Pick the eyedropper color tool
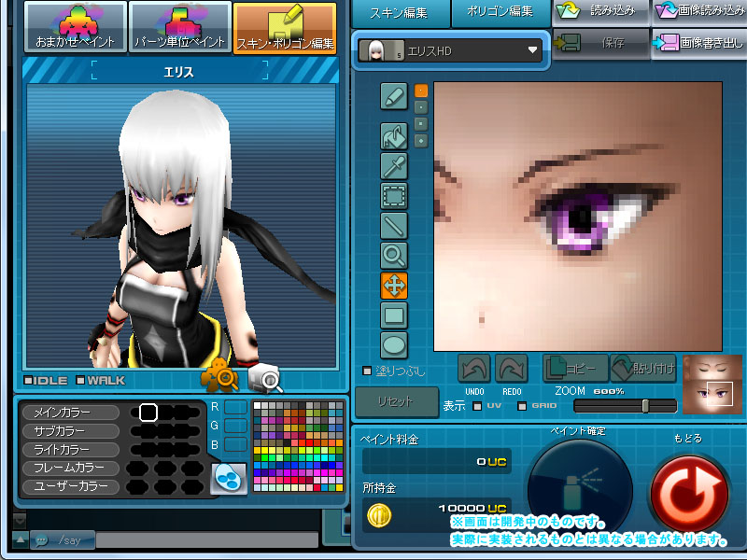Screen dimensions: 747x560 tap(394, 166)
